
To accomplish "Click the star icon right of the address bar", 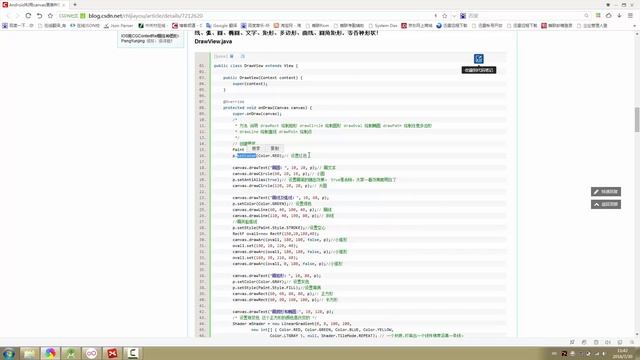I will (444, 16).
